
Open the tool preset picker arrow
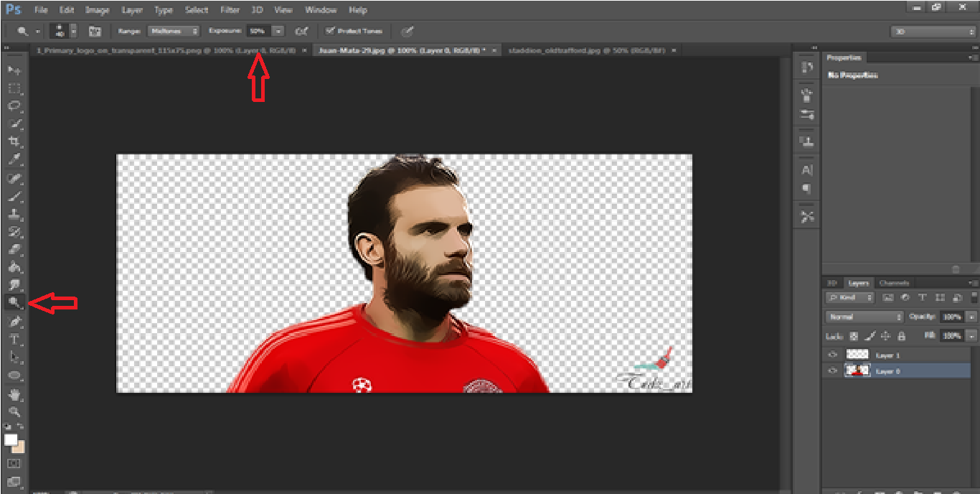click(x=37, y=31)
